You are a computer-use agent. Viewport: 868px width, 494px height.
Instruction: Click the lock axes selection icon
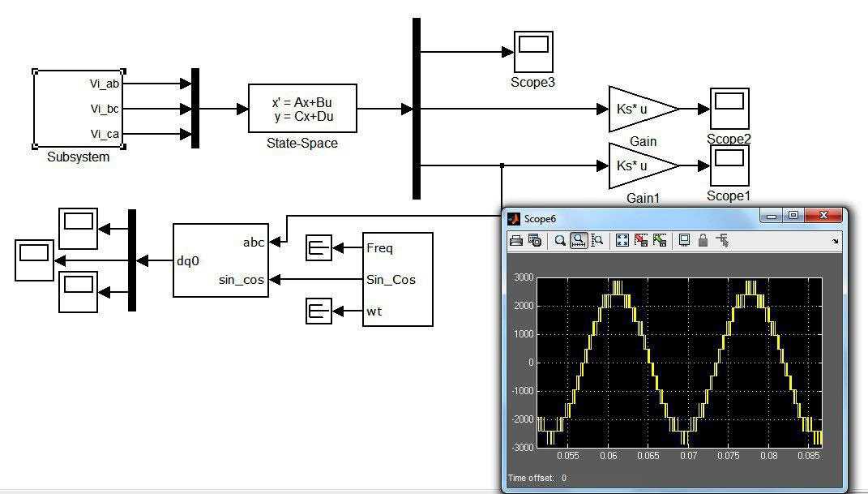[x=703, y=241]
